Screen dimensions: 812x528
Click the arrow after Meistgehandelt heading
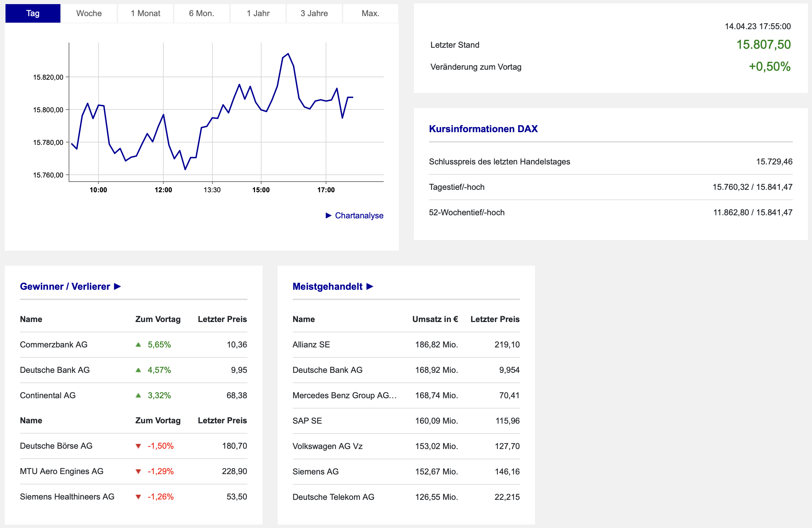tap(370, 286)
